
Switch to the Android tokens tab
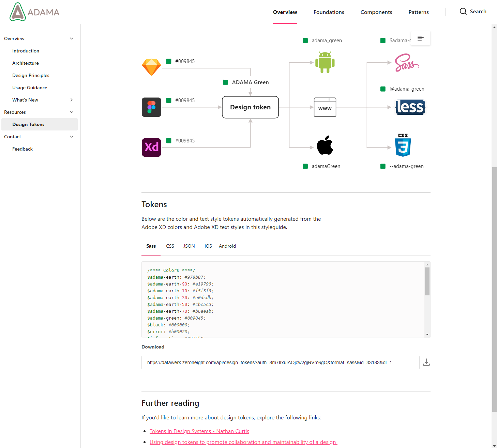click(227, 246)
